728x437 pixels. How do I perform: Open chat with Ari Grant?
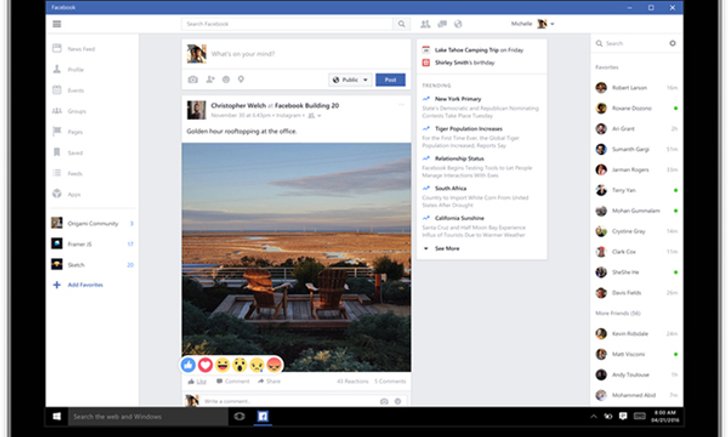click(637, 129)
